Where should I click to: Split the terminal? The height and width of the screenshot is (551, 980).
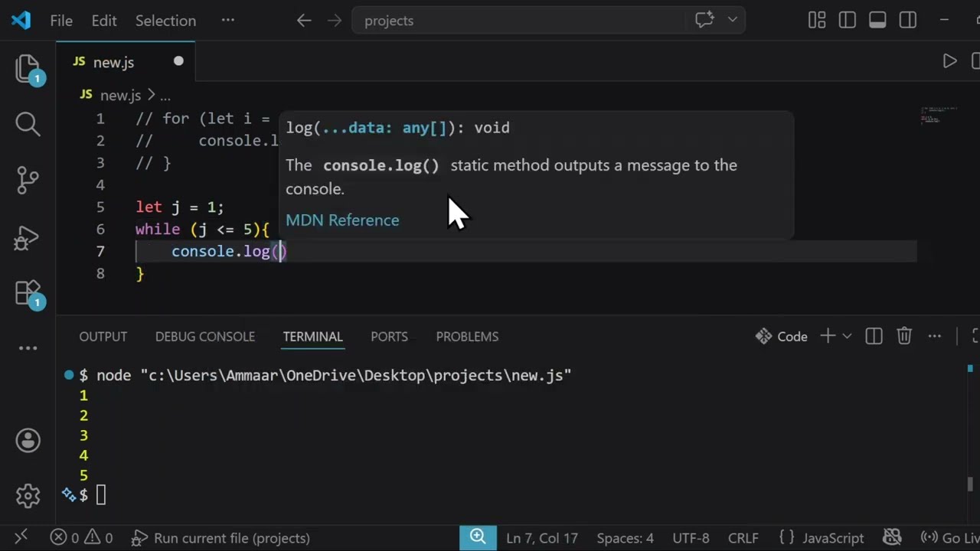pyautogui.click(x=874, y=336)
